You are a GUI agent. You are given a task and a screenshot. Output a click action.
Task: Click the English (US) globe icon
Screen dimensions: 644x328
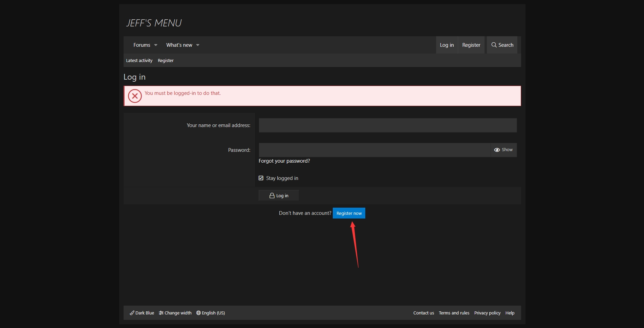pyautogui.click(x=198, y=313)
